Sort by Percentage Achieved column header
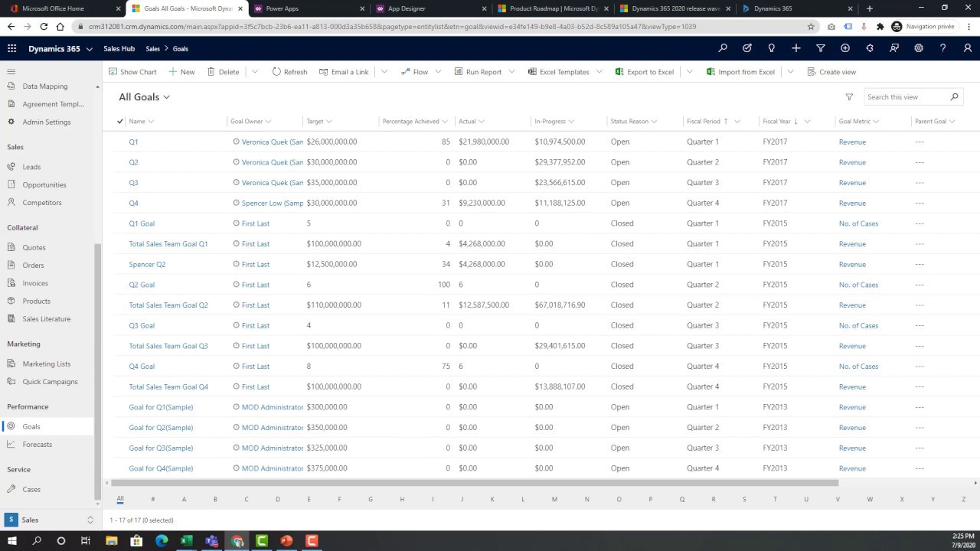This screenshot has height=551, width=980. 415,121
